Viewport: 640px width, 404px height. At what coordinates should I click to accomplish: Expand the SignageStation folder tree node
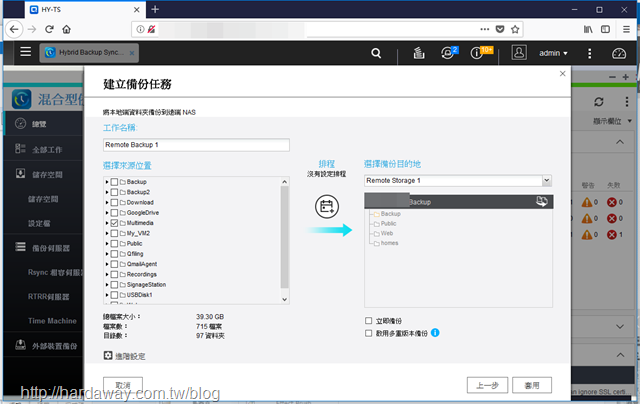(x=107, y=284)
